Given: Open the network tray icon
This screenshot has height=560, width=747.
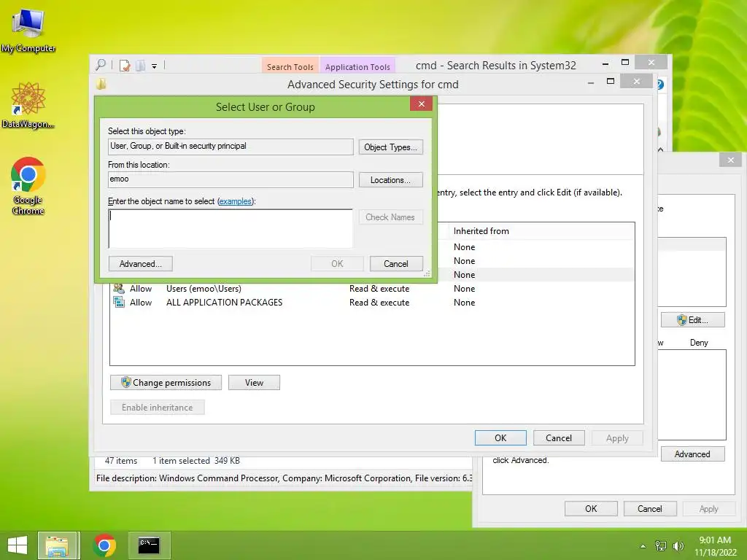Looking at the screenshot, I should 661,546.
